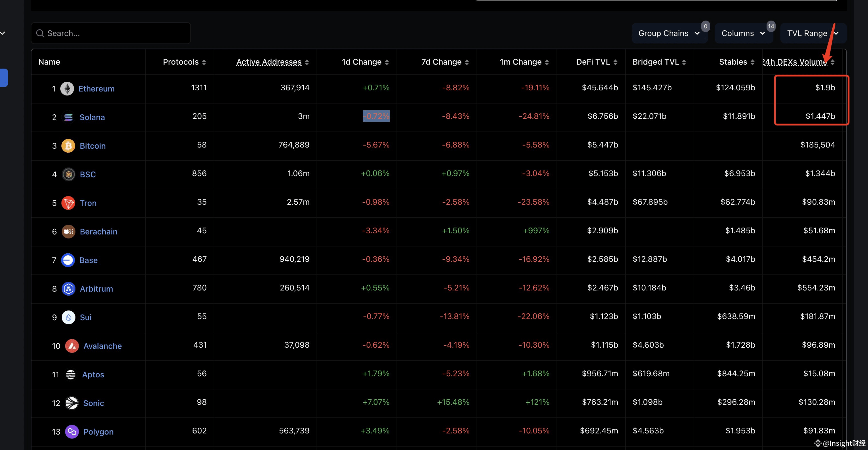This screenshot has height=450, width=868.
Task: Click the Bitcoin chain logo icon
Action: 68,146
